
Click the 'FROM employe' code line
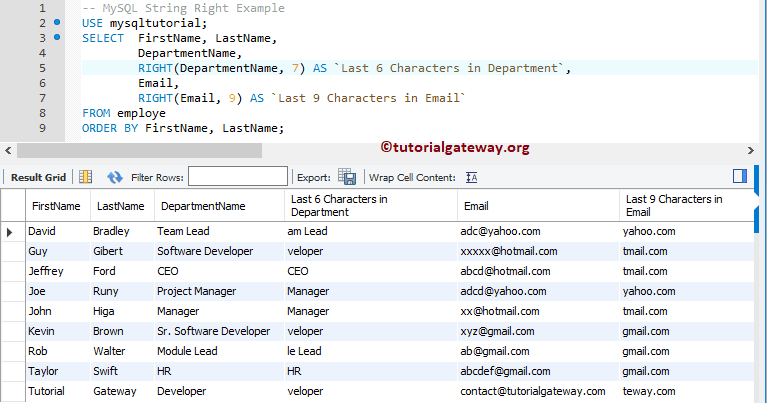pyautogui.click(x=124, y=113)
